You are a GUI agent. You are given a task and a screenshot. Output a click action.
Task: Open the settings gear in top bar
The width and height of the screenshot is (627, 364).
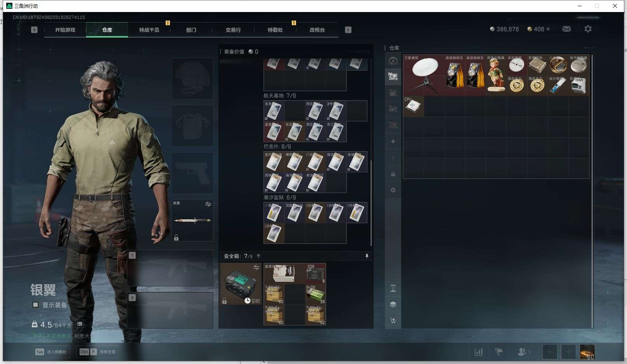[x=588, y=29]
